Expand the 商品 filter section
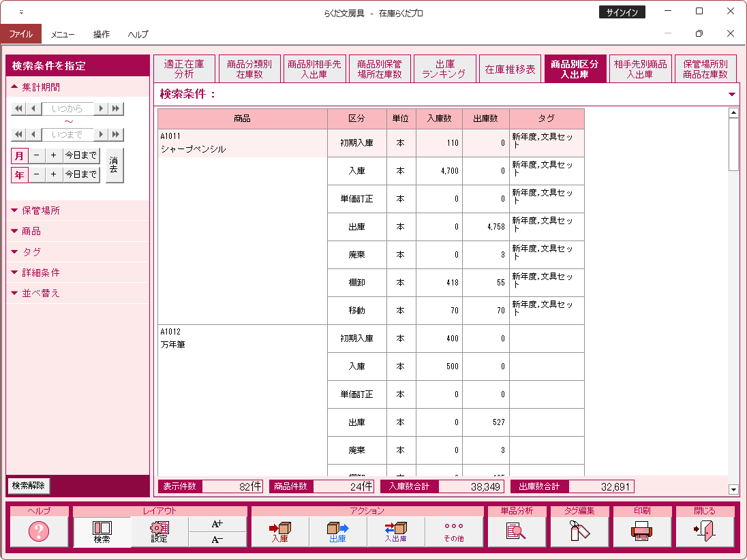The width and height of the screenshot is (747, 560). (78, 231)
